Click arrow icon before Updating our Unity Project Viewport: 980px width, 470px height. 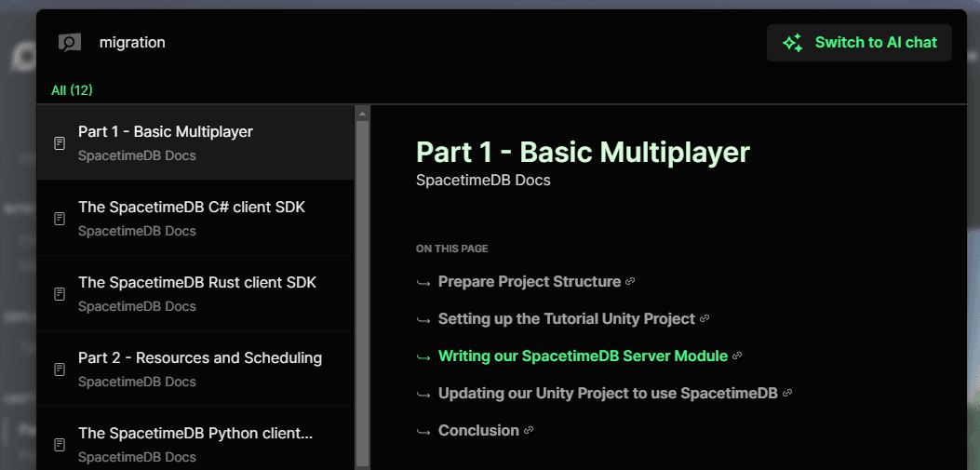point(423,395)
